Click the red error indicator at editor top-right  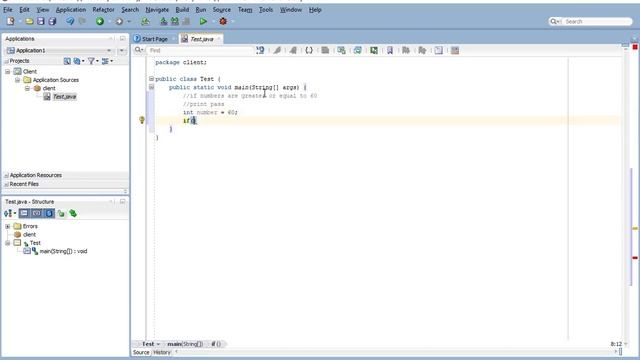(635, 47)
